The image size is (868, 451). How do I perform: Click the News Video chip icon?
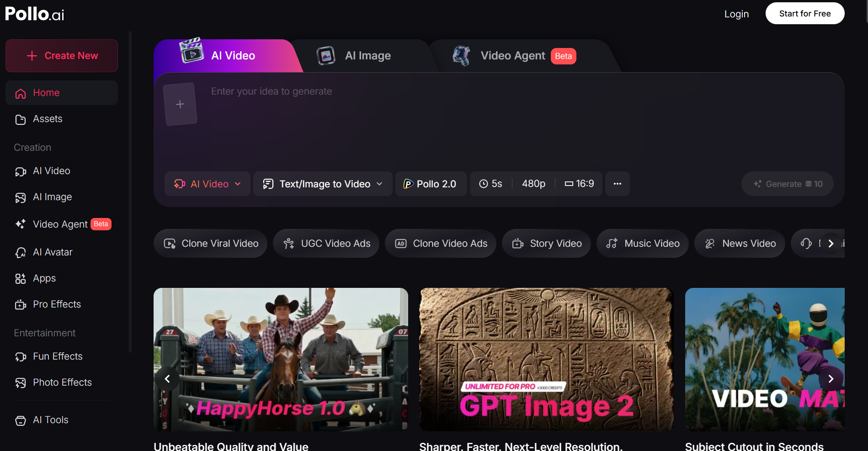(x=710, y=244)
